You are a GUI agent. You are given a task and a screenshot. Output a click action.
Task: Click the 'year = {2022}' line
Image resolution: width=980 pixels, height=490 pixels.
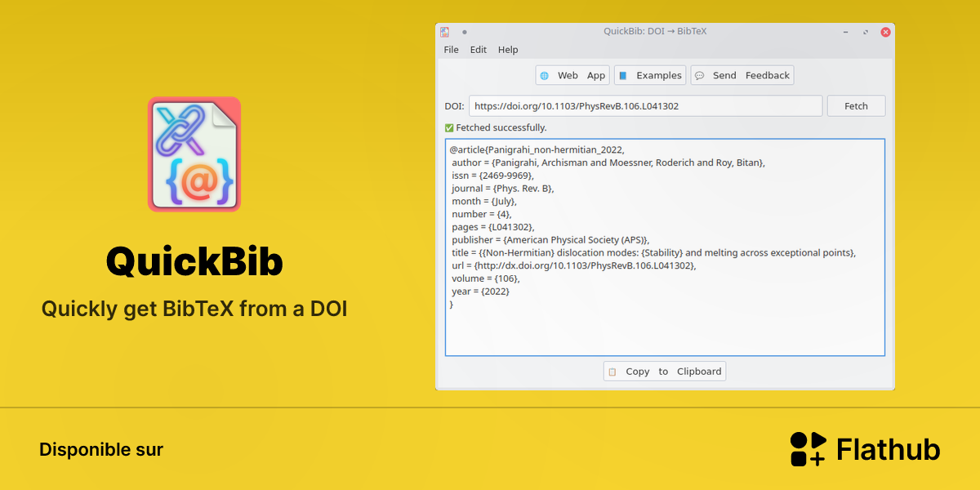pyautogui.click(x=481, y=292)
